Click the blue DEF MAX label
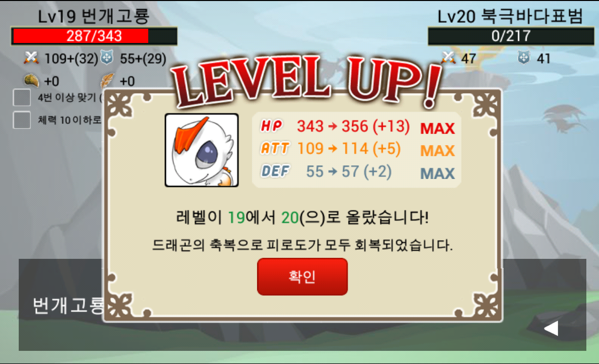 coord(438,173)
